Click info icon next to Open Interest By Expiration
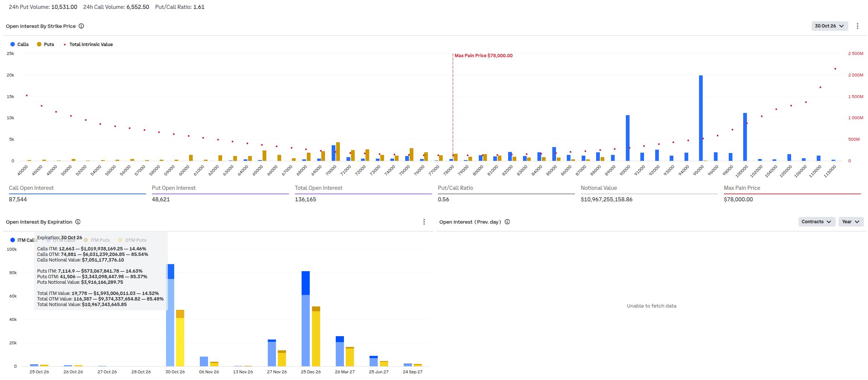This screenshot has height=380, width=868. (x=78, y=222)
